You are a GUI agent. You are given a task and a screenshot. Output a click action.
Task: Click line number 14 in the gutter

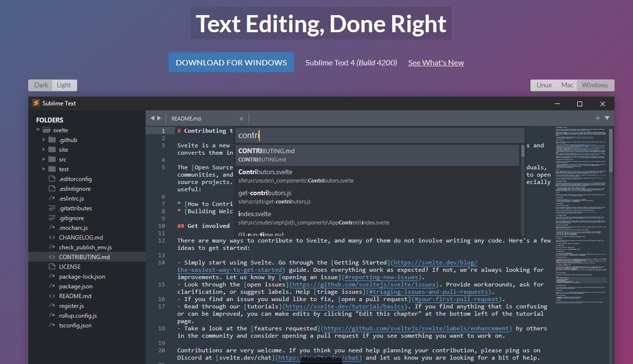162,263
